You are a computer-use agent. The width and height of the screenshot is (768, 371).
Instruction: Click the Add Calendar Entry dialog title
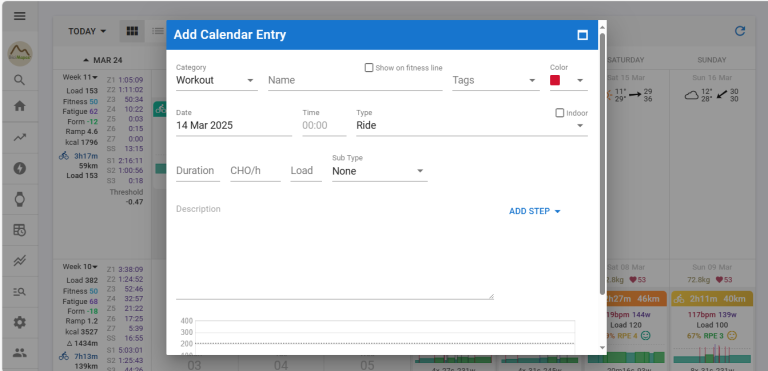tap(230, 35)
